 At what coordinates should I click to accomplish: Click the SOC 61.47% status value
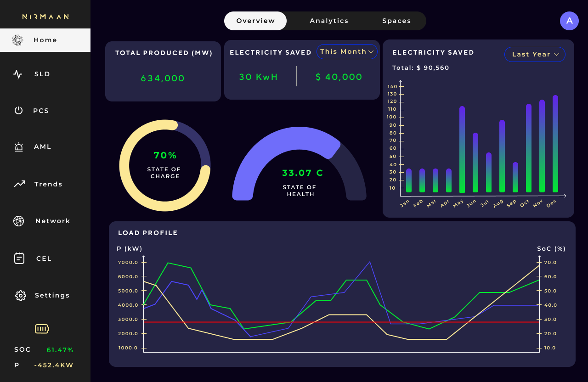click(60, 350)
